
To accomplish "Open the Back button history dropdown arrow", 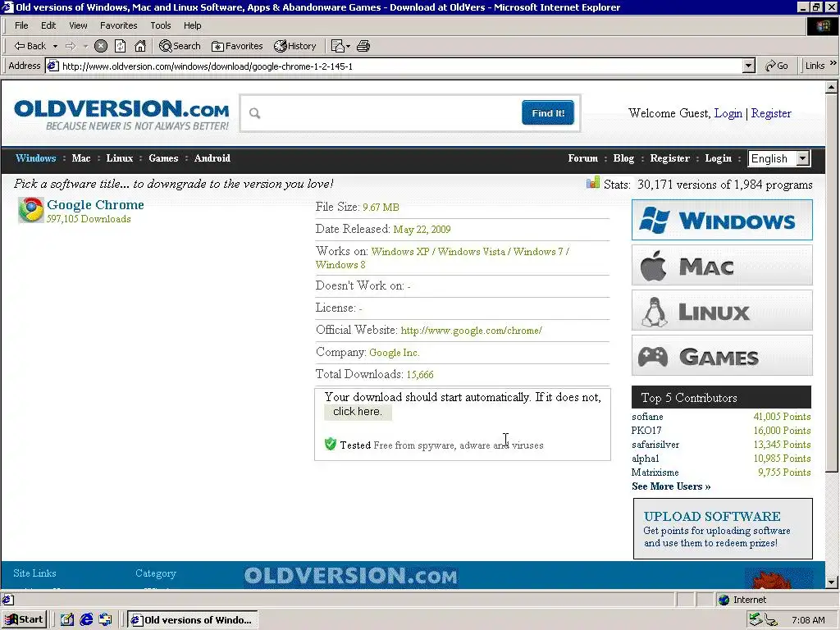I will tap(55, 46).
